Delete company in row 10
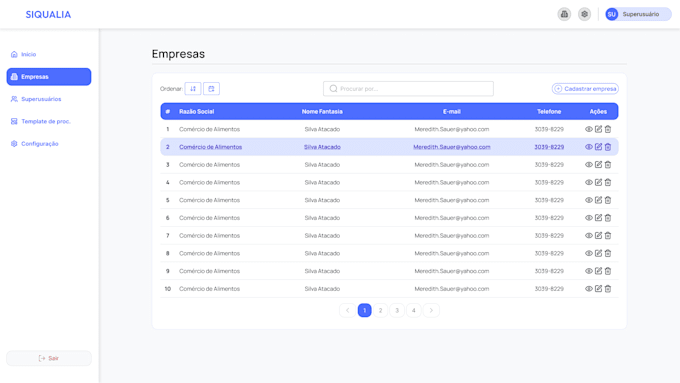680x383 pixels. click(608, 289)
